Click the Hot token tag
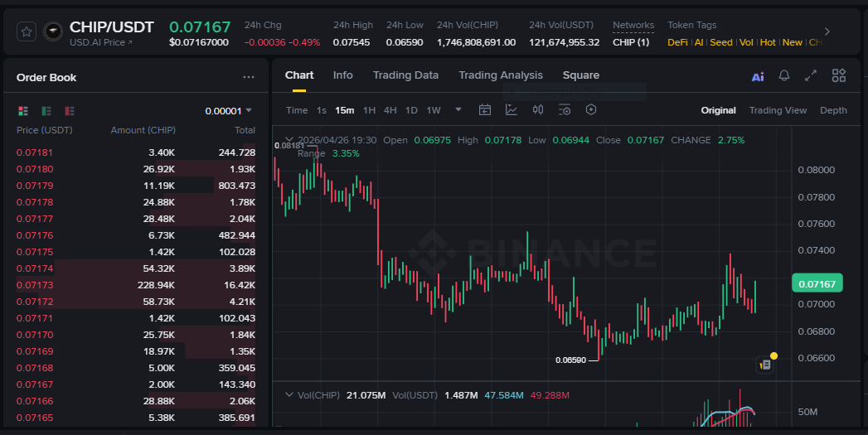 [767, 42]
